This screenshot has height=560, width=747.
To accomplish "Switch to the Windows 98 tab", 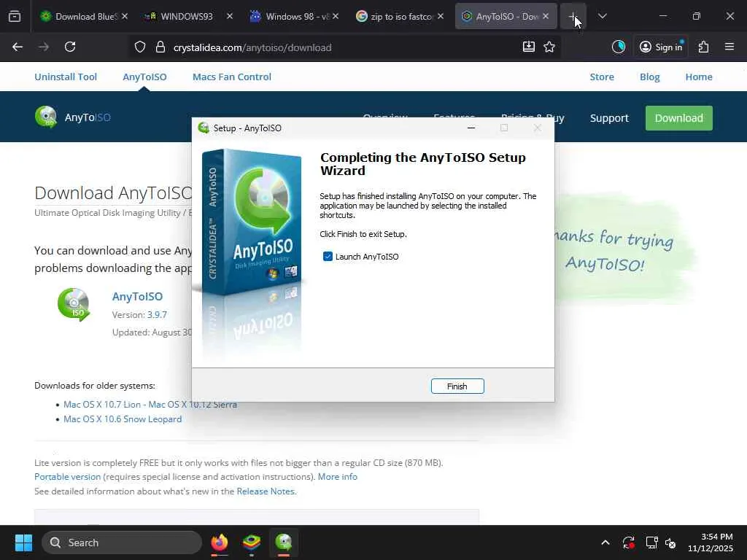I will pyautogui.click(x=290, y=16).
